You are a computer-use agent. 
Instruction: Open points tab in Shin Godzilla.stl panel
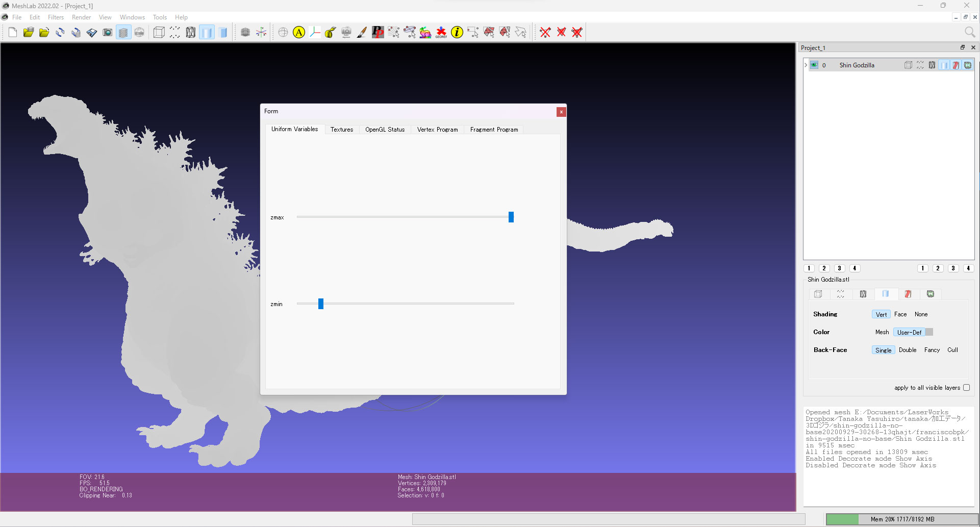click(840, 294)
